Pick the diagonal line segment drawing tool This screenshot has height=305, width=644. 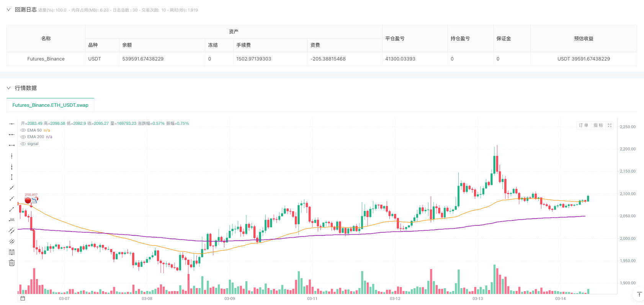[x=12, y=209]
